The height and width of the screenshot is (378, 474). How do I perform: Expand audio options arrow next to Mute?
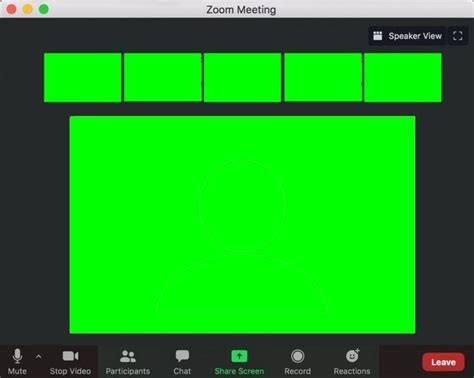coord(39,357)
